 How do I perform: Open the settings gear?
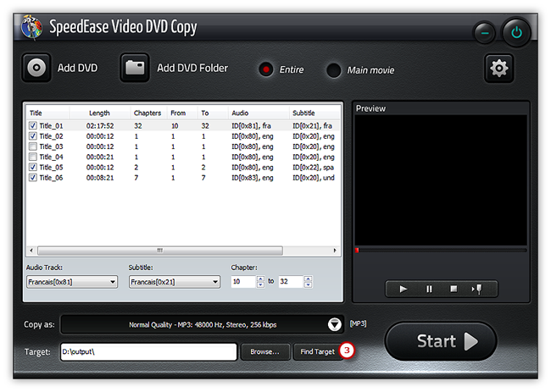pyautogui.click(x=499, y=68)
